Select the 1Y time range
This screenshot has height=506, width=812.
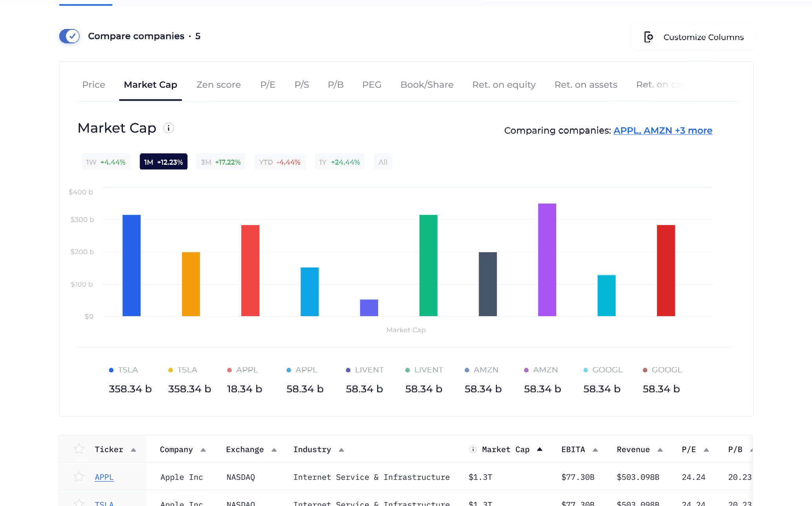[x=340, y=162]
